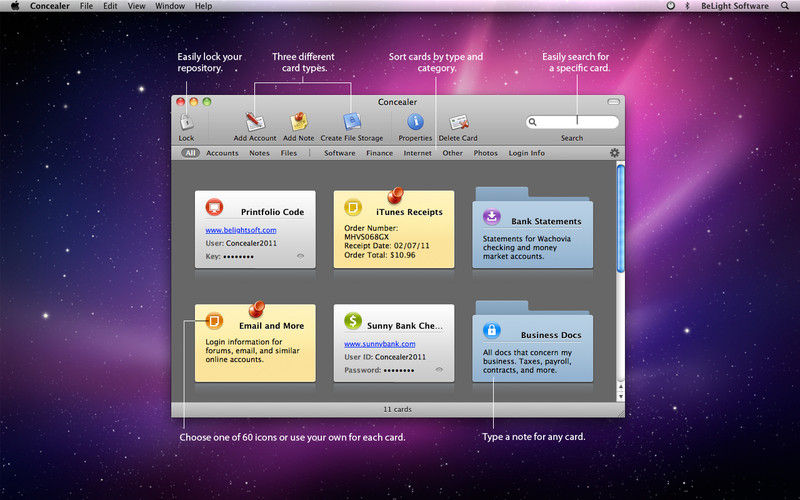Viewport: 800px width, 500px height.
Task: Click green dollar icon on Sunny Bank card
Action: click(353, 321)
